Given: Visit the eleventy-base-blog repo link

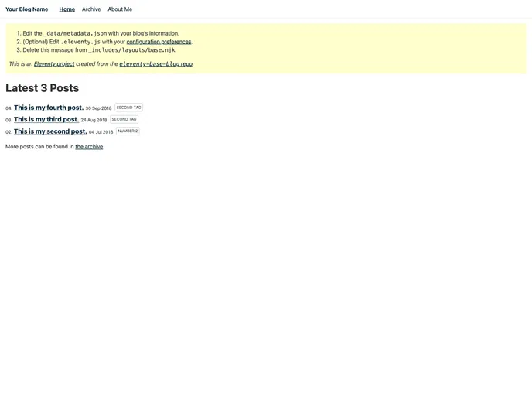Looking at the screenshot, I should pos(155,64).
